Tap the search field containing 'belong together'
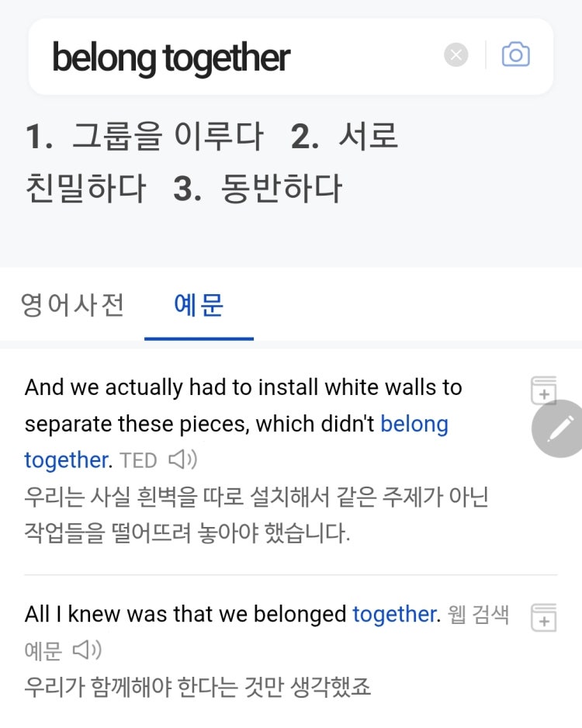The image size is (582, 728). (290, 57)
